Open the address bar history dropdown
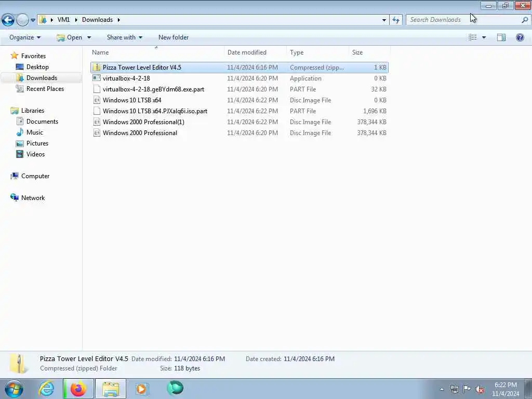 pyautogui.click(x=384, y=20)
